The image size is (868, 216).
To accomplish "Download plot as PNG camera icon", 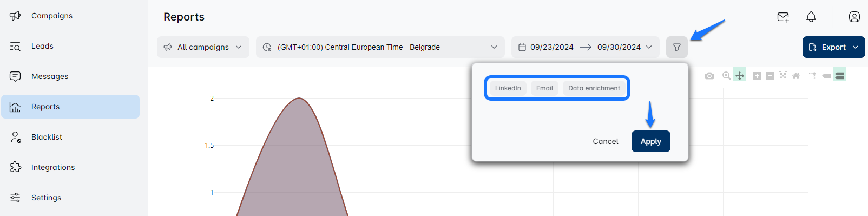I will tap(709, 76).
